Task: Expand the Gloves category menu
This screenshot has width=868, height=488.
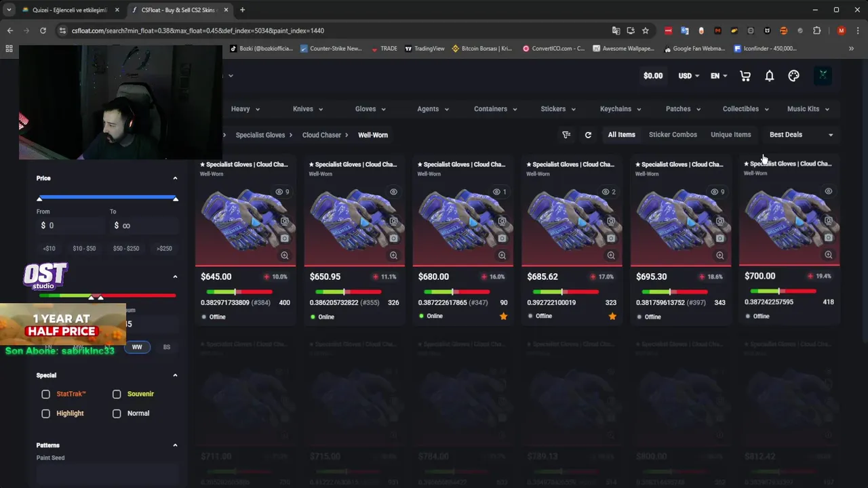Action: click(x=370, y=109)
